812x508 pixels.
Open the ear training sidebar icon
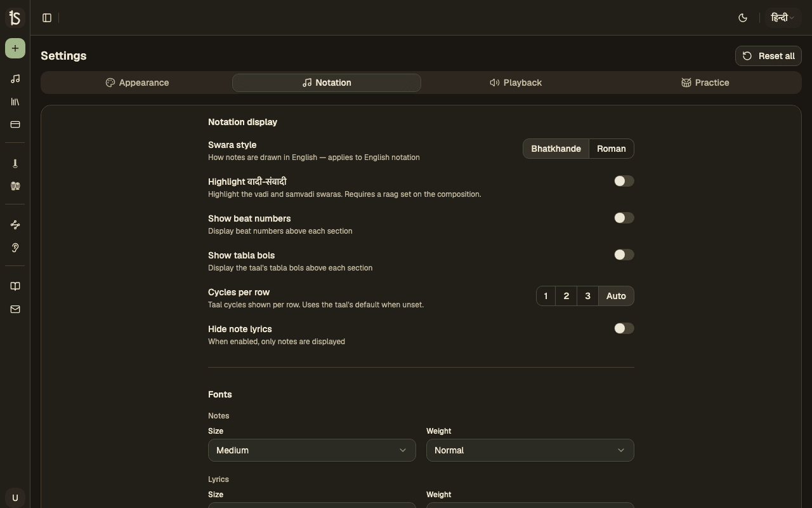15,248
